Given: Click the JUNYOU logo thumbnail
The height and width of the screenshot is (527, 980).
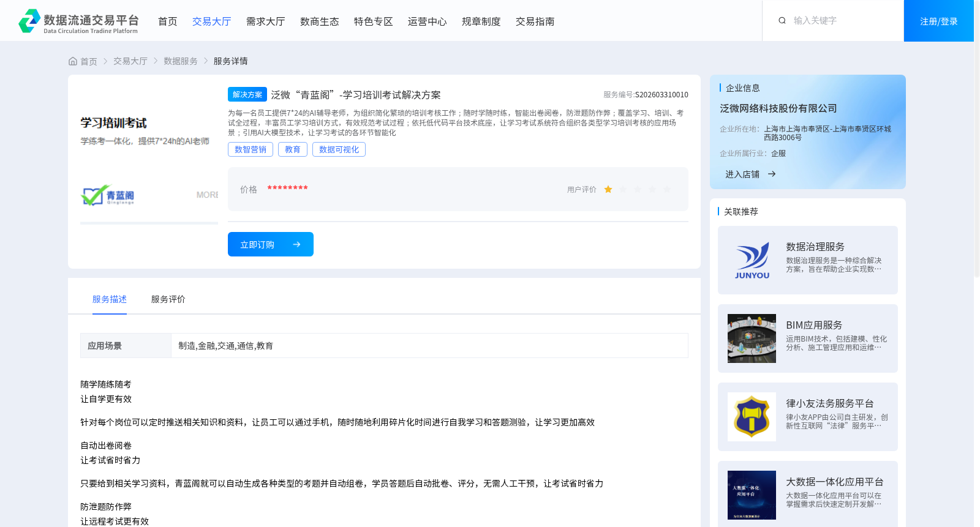Looking at the screenshot, I should point(752,260).
